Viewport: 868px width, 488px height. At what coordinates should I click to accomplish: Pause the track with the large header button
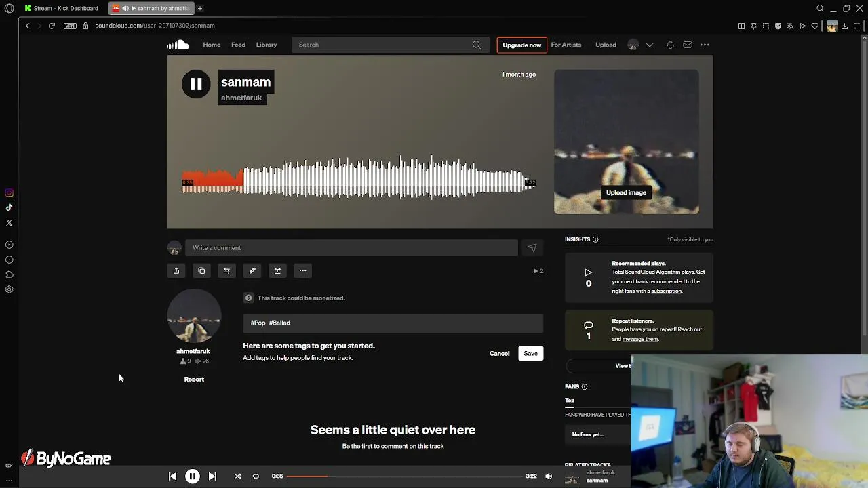pos(196,84)
